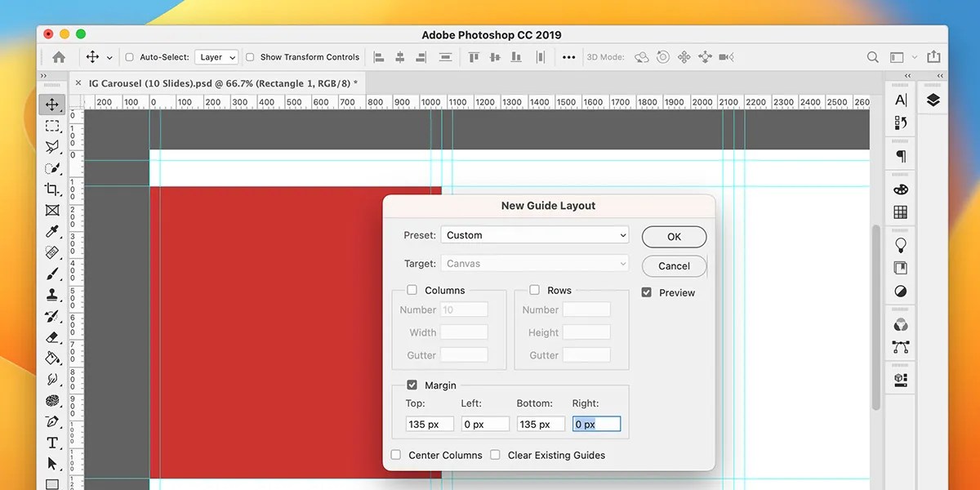Choose the Eraser tool
Image resolution: width=980 pixels, height=490 pixels.
(52, 337)
